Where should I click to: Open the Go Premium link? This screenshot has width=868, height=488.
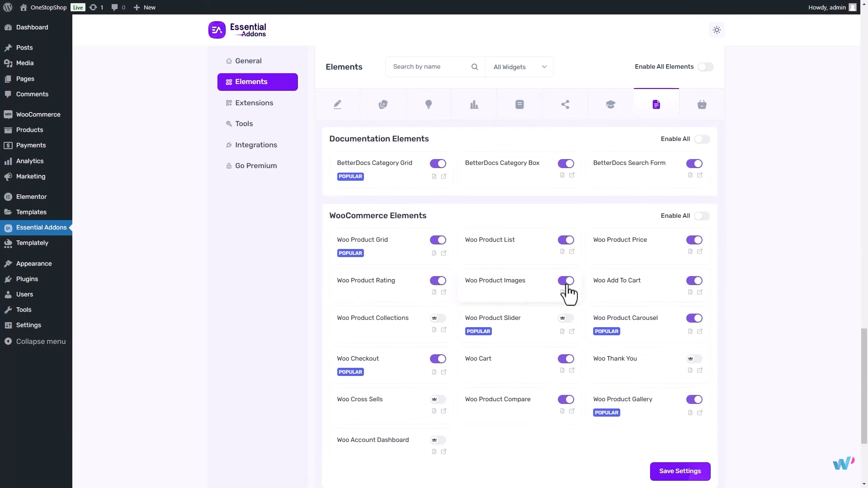(x=256, y=165)
